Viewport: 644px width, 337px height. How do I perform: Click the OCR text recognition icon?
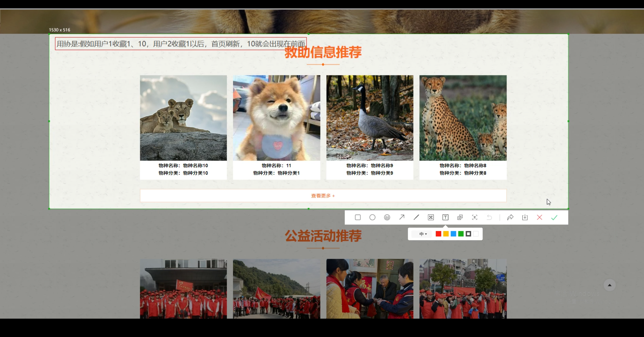click(x=474, y=217)
